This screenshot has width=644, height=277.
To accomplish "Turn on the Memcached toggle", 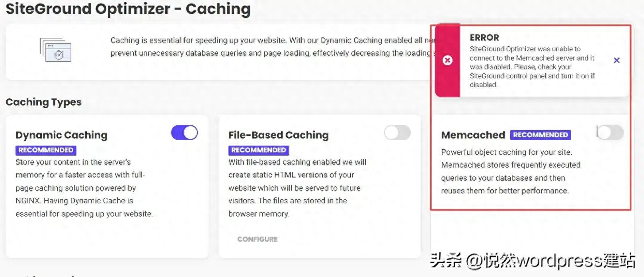I will pyautogui.click(x=610, y=133).
